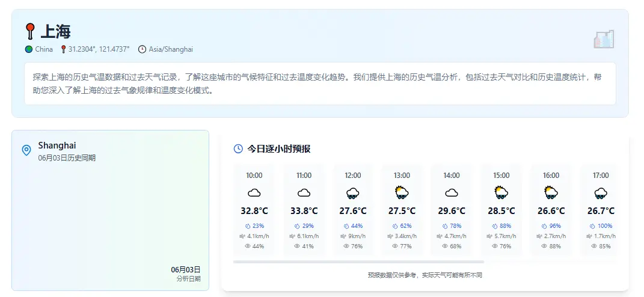Screen dimensions: 644x297
Task: Click the wind icon beside 4.1km/h
Action: click(242, 236)
